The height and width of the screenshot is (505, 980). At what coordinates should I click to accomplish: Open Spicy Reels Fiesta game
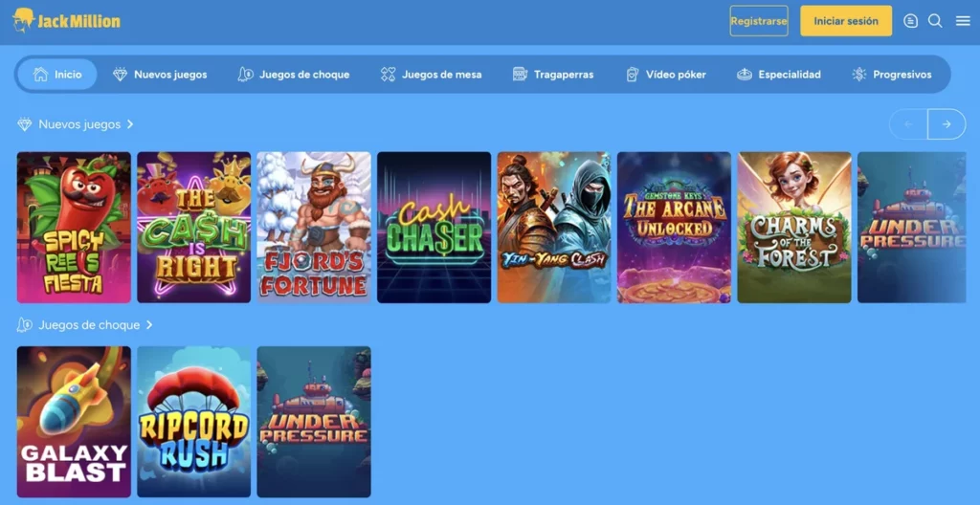74,228
